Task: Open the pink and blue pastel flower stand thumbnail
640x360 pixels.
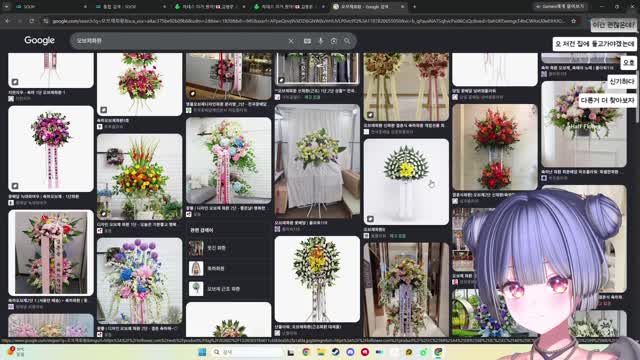Action: (x=229, y=160)
